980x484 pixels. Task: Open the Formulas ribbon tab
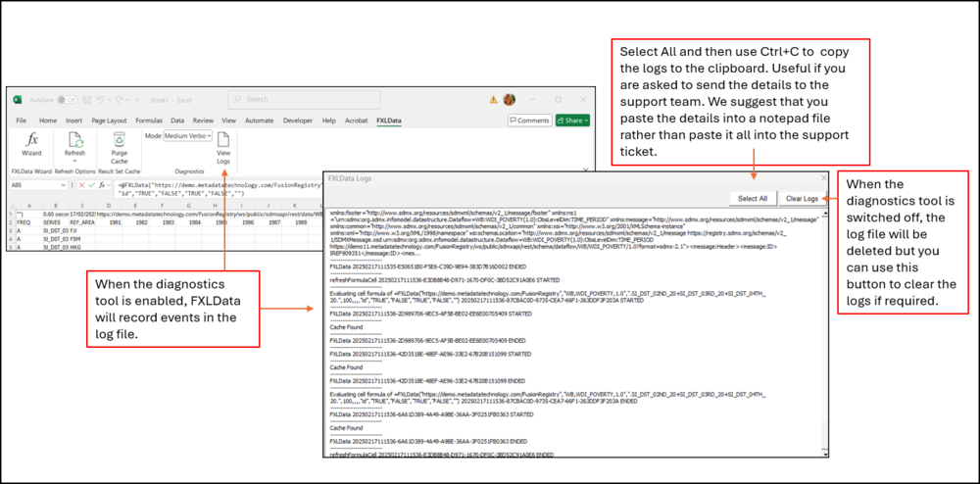[x=148, y=121]
